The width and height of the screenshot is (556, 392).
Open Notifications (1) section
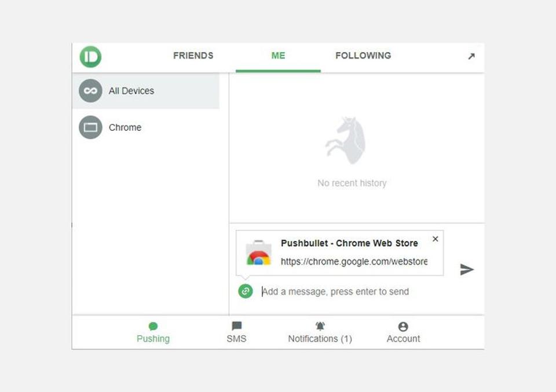click(x=320, y=332)
